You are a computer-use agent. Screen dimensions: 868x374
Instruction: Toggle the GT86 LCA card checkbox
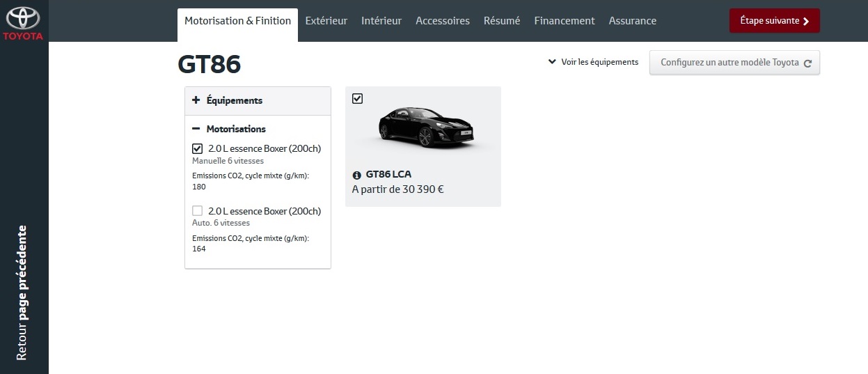click(x=358, y=99)
